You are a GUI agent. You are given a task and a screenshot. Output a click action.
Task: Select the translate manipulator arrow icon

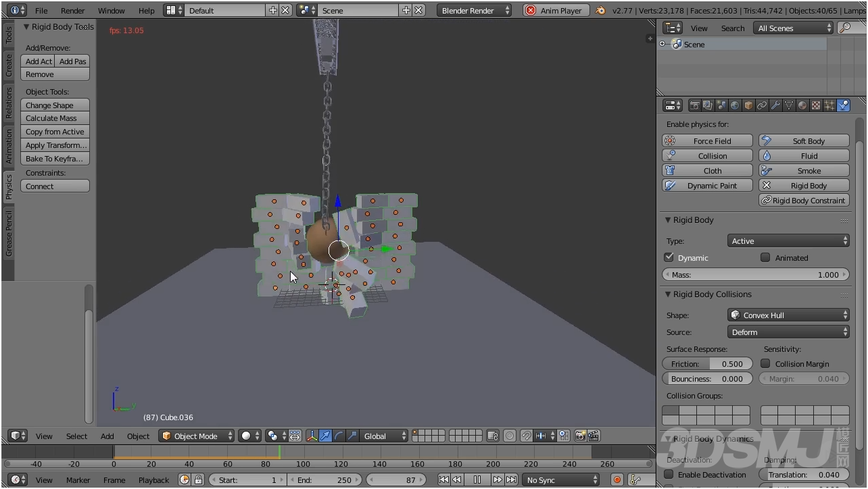326,436
